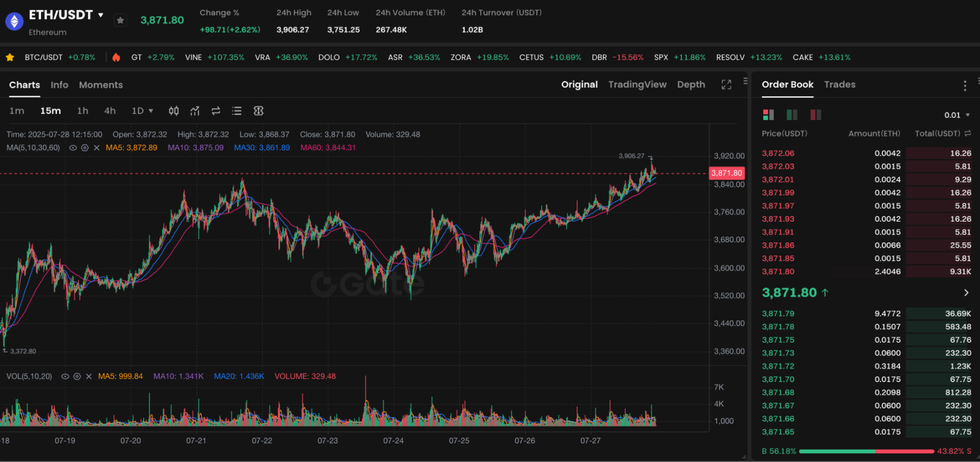Add ETH/USDT to favorites with star icon

[120, 20]
